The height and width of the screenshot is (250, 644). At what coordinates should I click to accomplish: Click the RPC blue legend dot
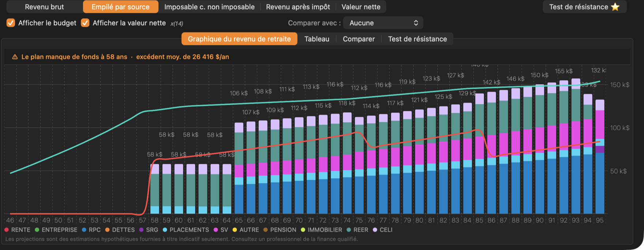pyautogui.click(x=84, y=230)
